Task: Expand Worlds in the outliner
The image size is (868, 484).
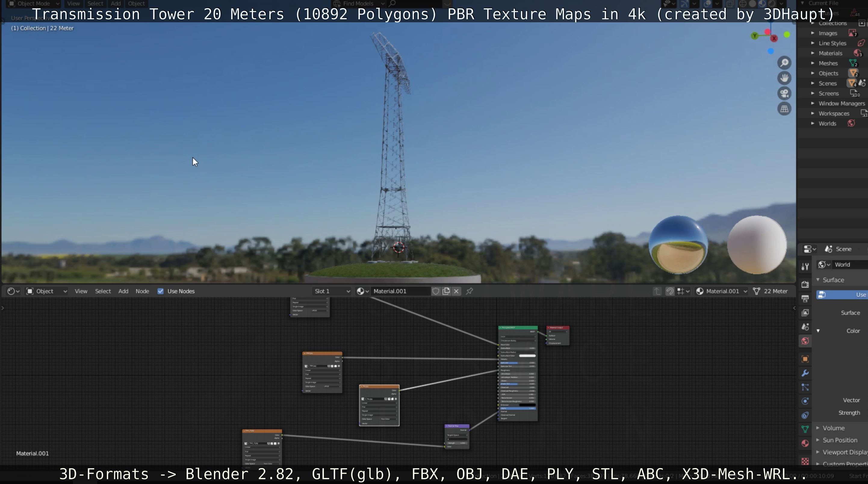Action: click(813, 123)
